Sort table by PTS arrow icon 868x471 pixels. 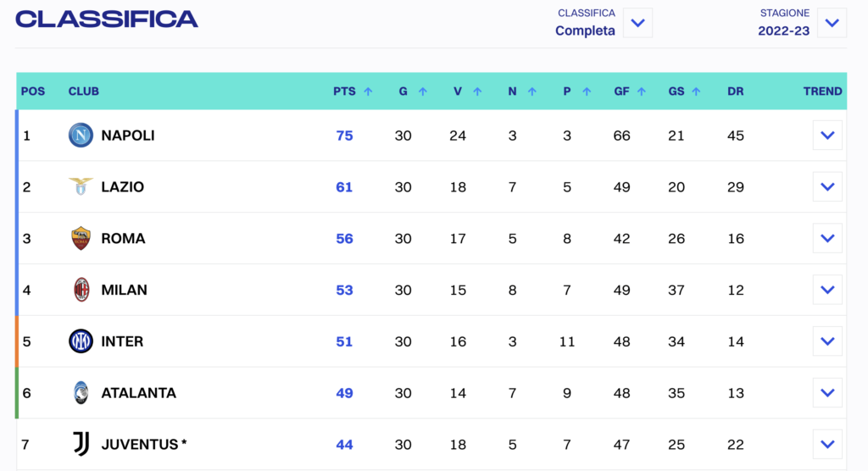tap(368, 91)
